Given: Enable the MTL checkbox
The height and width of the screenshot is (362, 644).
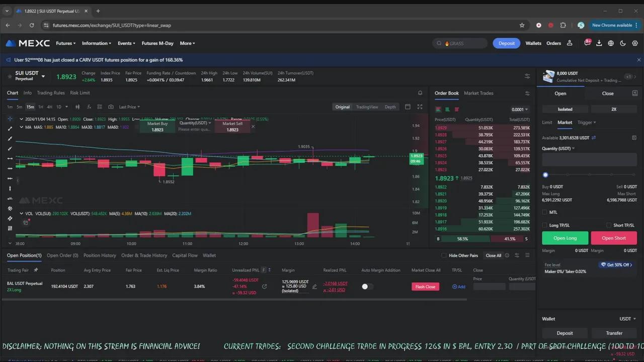Looking at the screenshot, I should 544,212.
